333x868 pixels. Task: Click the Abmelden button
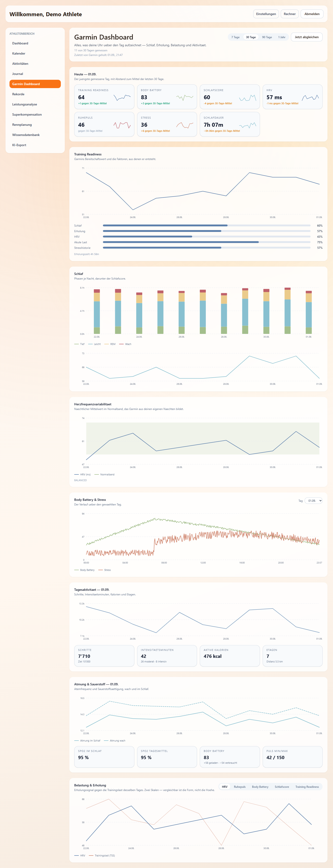pyautogui.click(x=312, y=14)
